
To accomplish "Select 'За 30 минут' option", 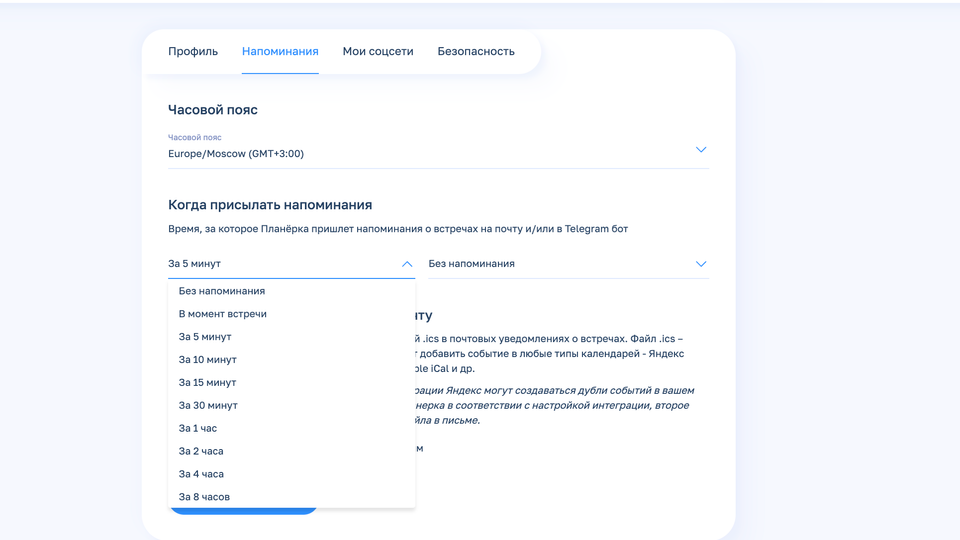I will 291,405.
